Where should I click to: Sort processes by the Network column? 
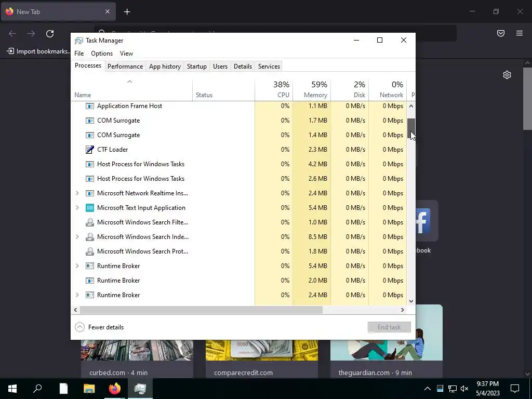pos(388,89)
